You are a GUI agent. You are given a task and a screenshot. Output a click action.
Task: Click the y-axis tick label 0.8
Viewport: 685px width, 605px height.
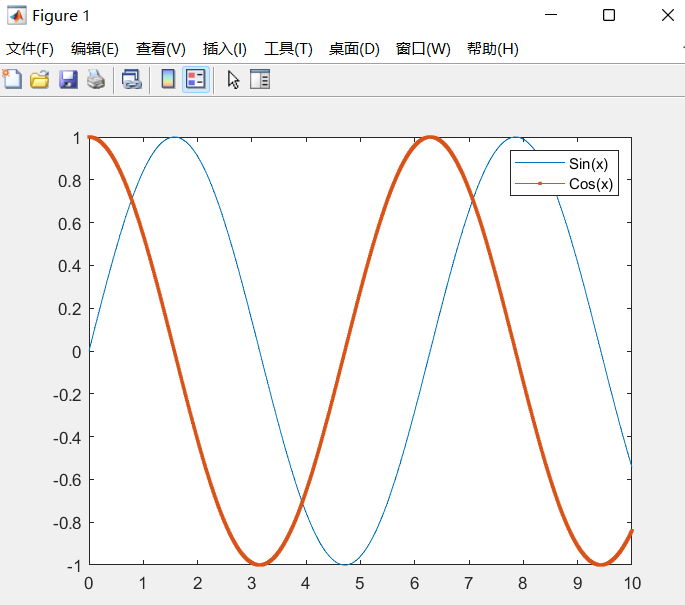(69, 181)
